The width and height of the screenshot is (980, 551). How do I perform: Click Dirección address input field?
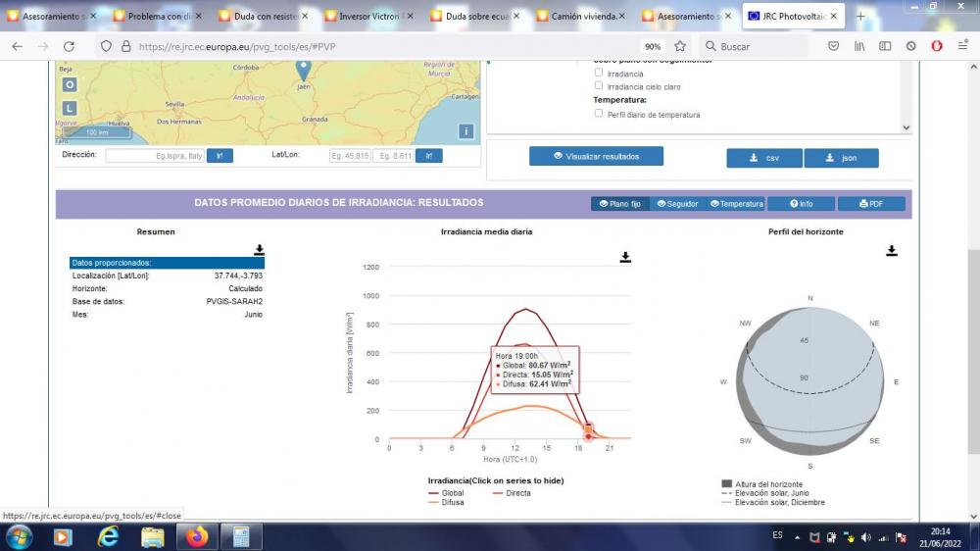(x=155, y=156)
